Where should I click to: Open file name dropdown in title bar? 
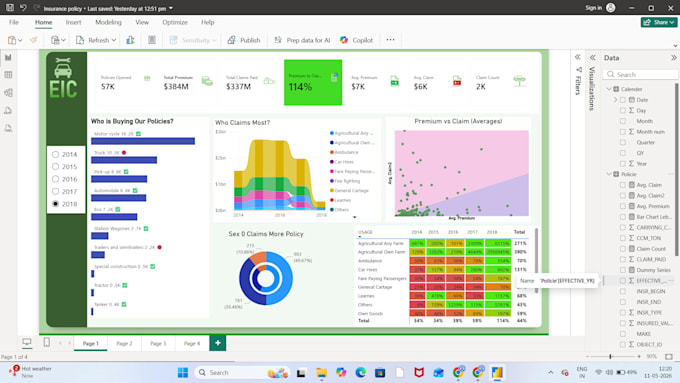click(x=171, y=8)
